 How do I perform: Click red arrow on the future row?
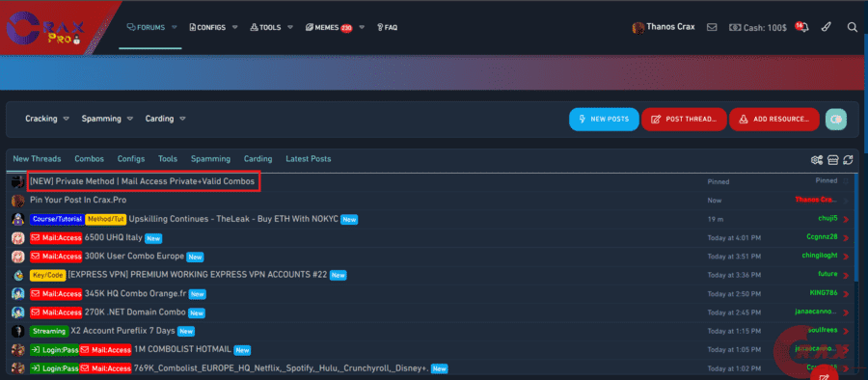[845, 275]
